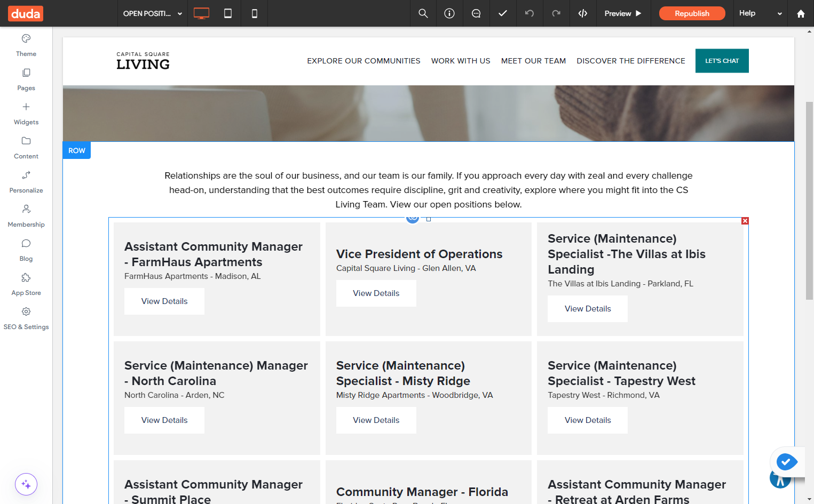
Task: Open developer mode code icon
Action: 583,13
